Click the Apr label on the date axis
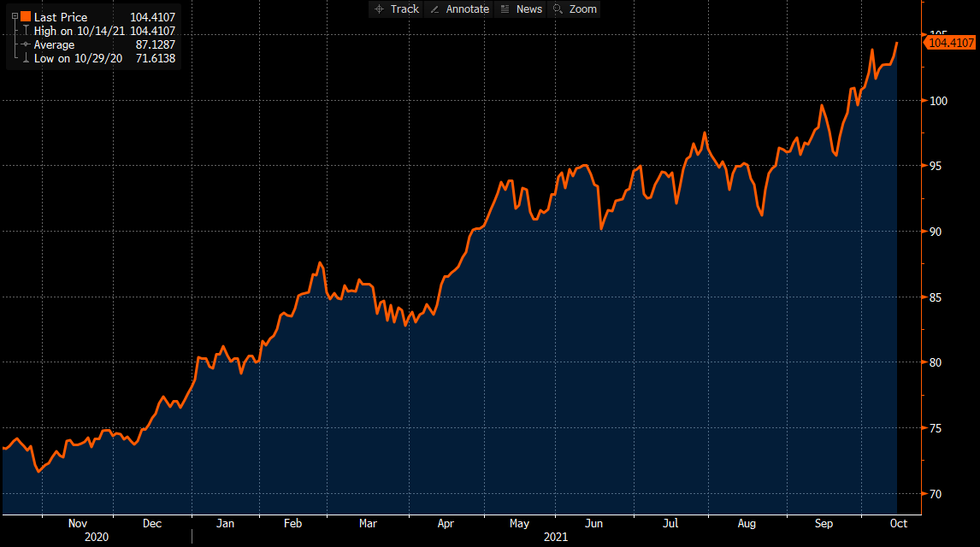Image resolution: width=980 pixels, height=547 pixels. click(446, 523)
